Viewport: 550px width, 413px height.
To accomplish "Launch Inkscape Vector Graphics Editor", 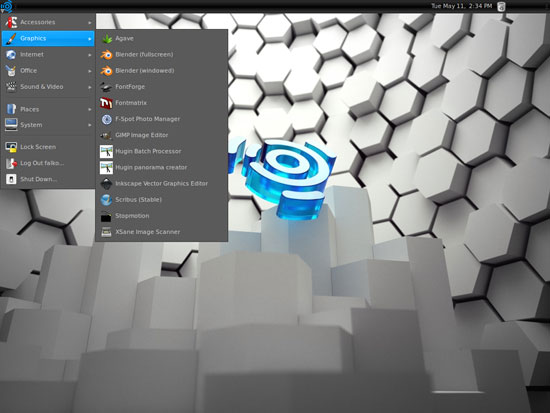I will (162, 184).
